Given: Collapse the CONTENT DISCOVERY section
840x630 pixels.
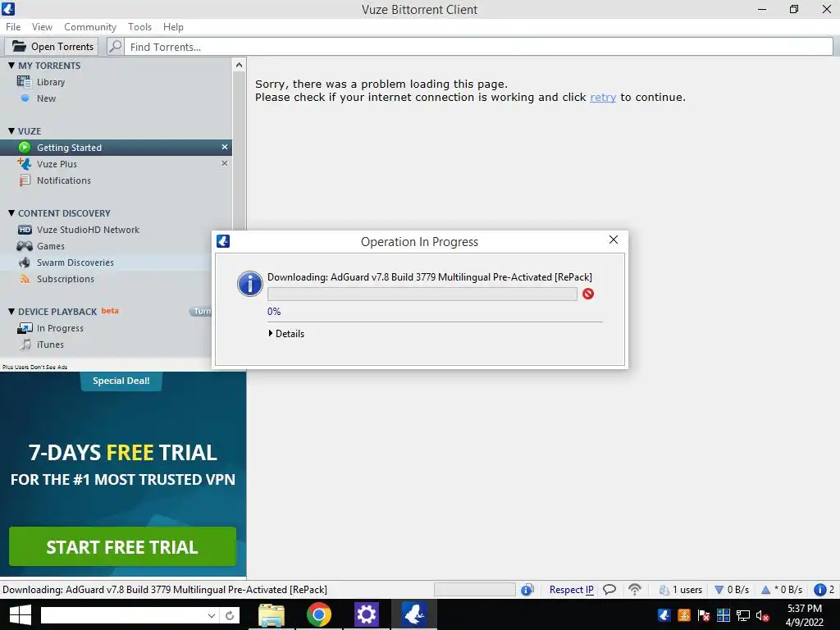Looking at the screenshot, I should (11, 212).
